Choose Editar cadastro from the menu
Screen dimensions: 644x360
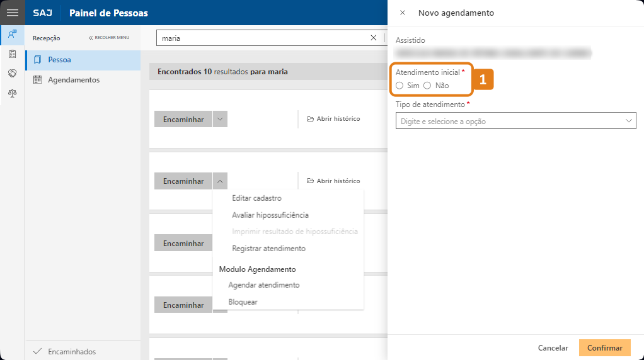pos(256,198)
